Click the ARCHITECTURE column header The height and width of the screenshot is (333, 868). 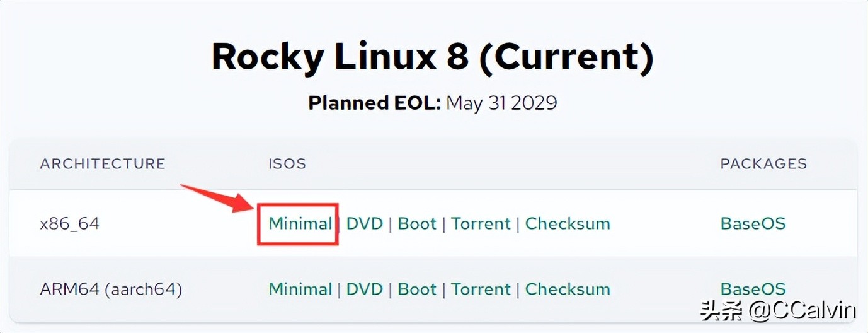pos(103,164)
